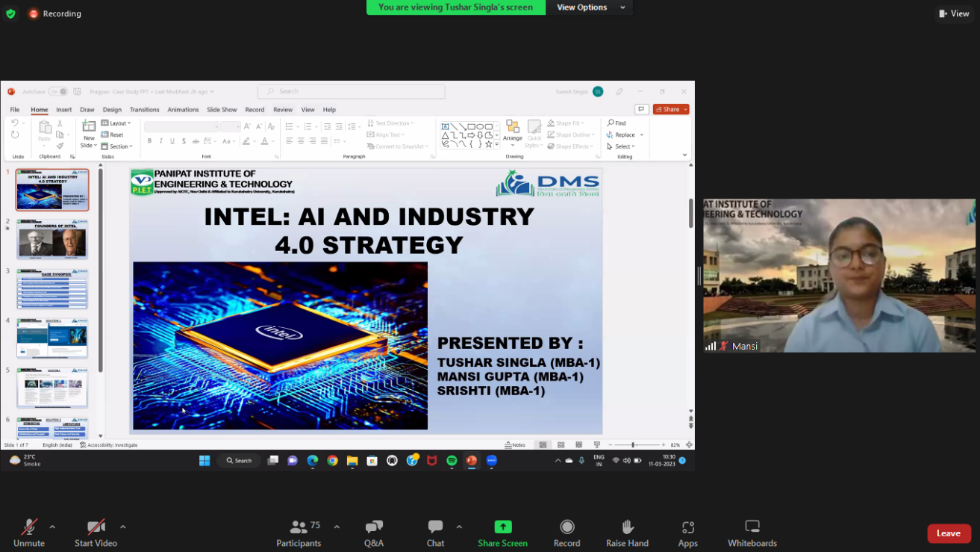Click the red Leave button
The image size is (980, 552).
tap(949, 533)
